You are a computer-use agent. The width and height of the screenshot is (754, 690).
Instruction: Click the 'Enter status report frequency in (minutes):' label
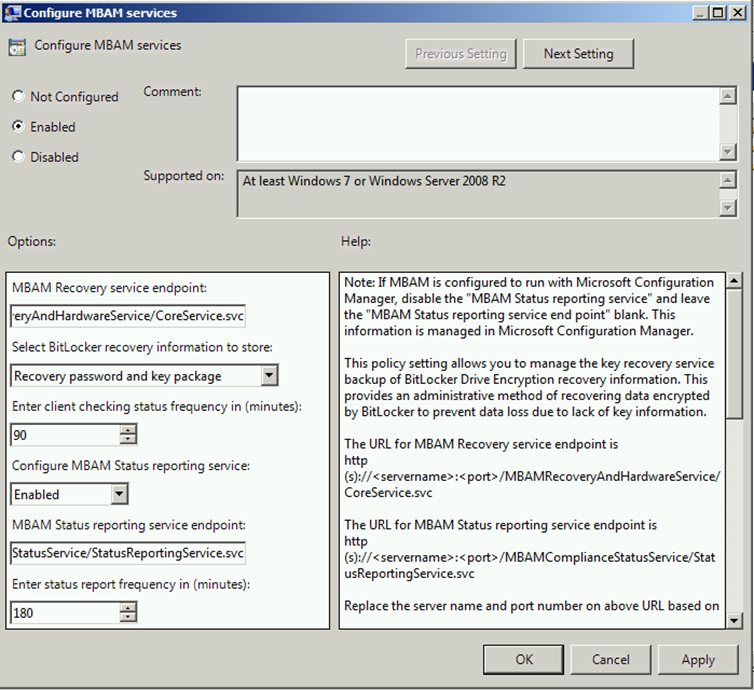pos(131,584)
